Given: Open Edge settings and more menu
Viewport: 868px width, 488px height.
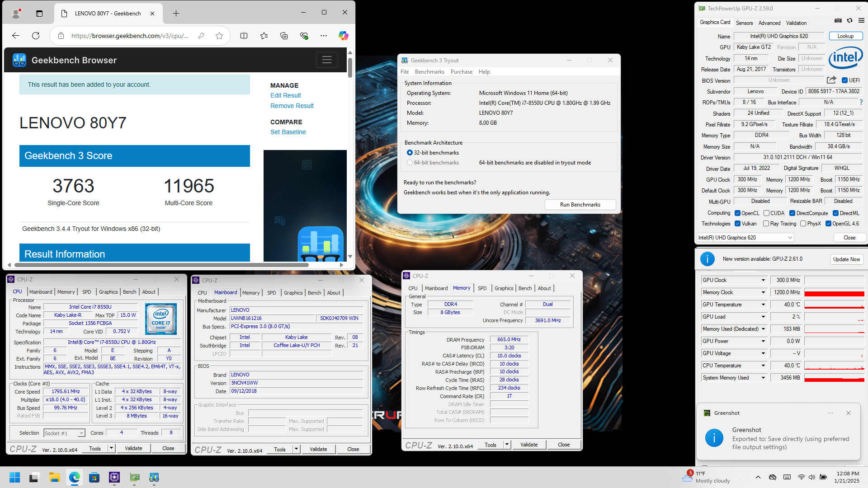Looking at the screenshot, I should click(324, 36).
